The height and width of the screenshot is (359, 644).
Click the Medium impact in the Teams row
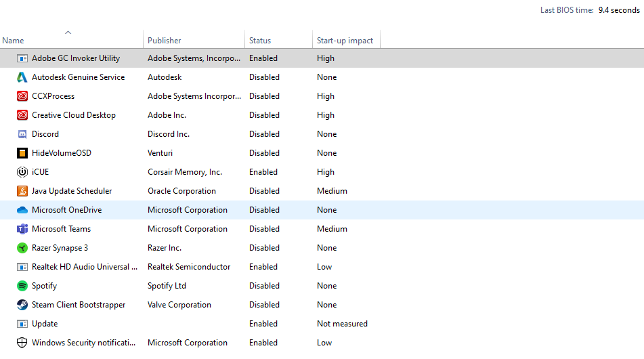pyautogui.click(x=332, y=229)
